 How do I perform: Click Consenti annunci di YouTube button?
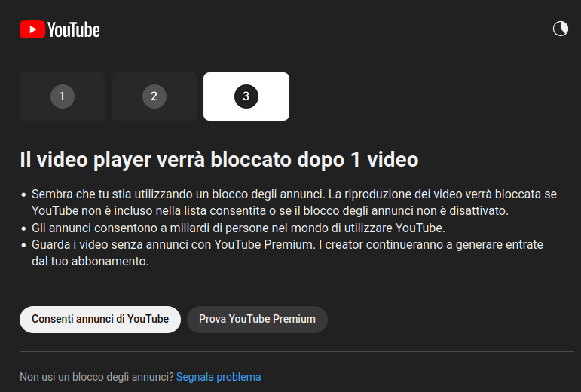pos(100,320)
